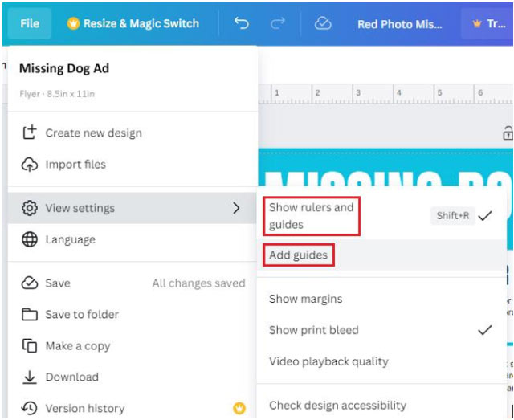Enable Show margins
Screen dimensions: 514x420
305,299
